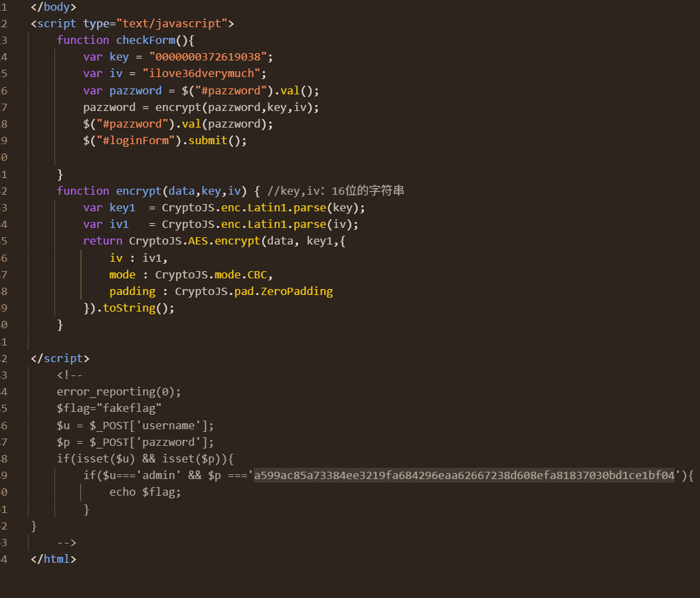Click the $("#loginForm").submit() line
The width and height of the screenshot is (700, 598).
(x=165, y=141)
